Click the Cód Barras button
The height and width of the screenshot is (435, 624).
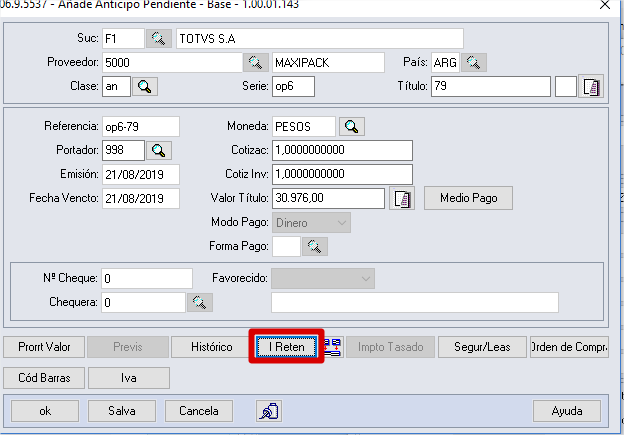tap(44, 378)
